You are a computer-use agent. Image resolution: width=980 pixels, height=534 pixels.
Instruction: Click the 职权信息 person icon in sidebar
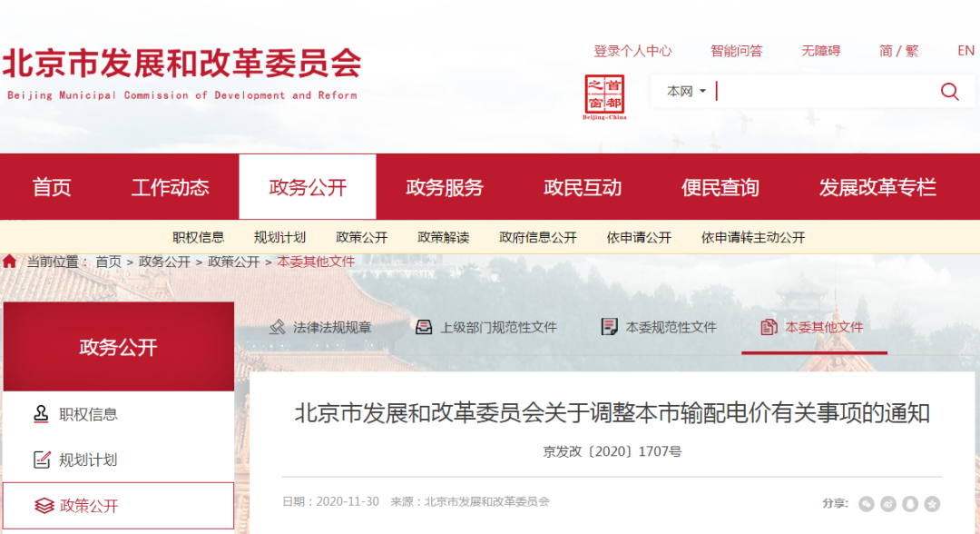click(40, 413)
